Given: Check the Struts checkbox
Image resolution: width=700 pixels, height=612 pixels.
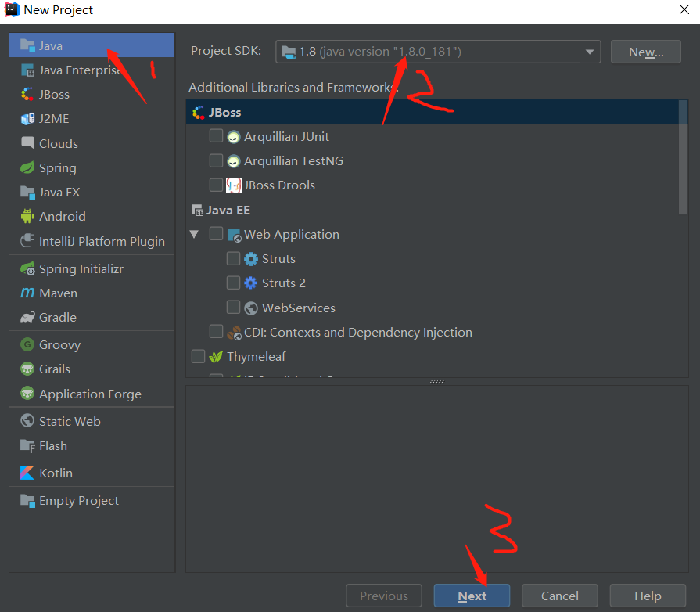Looking at the screenshot, I should (x=234, y=258).
